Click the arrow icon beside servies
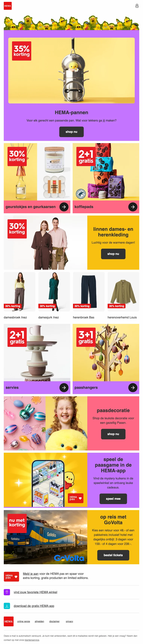This screenshot has width=143, height=644. click(64, 387)
